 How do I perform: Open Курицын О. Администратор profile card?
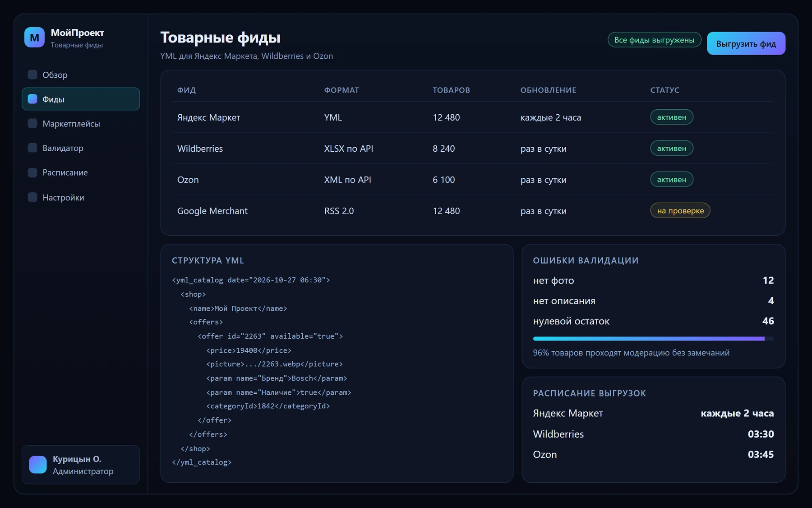(81, 465)
